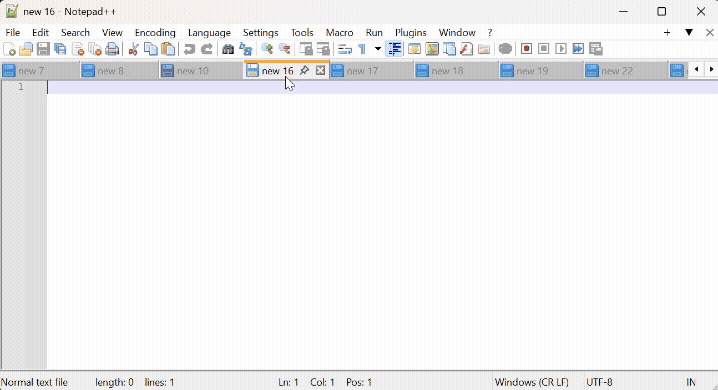The width and height of the screenshot is (718, 390).
Task: Open the Macro menu
Action: point(339,32)
